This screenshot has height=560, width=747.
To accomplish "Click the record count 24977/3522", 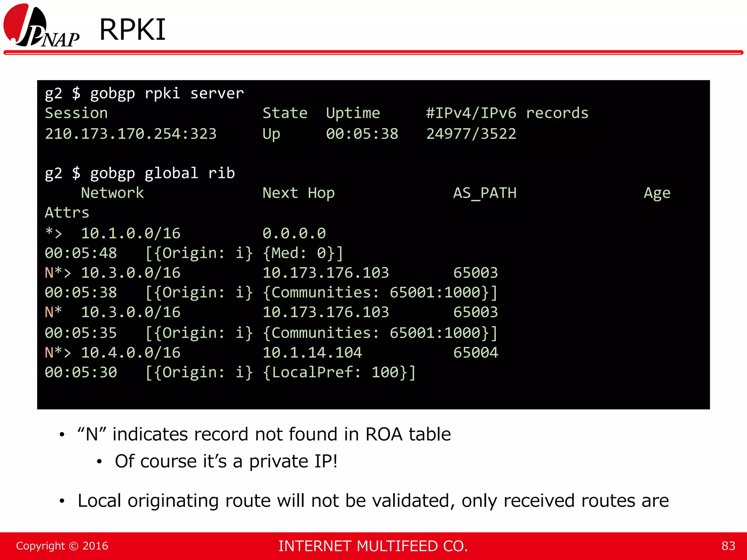I will click(471, 134).
